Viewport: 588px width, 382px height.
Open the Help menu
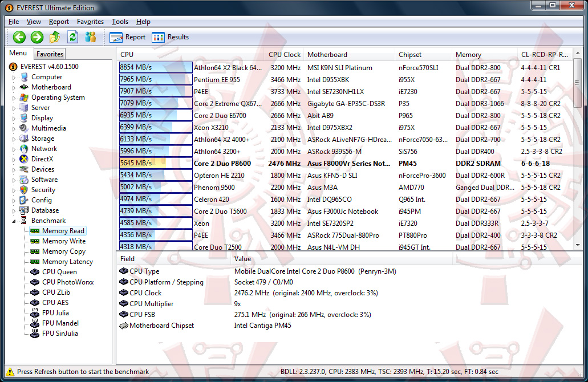[x=143, y=22]
